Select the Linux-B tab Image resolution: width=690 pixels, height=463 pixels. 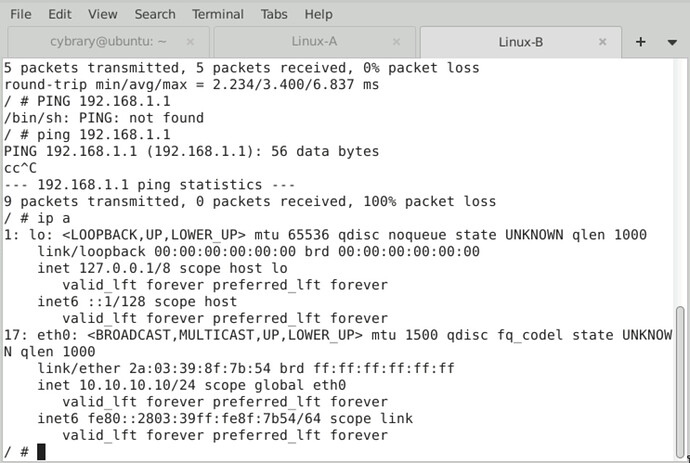click(520, 42)
